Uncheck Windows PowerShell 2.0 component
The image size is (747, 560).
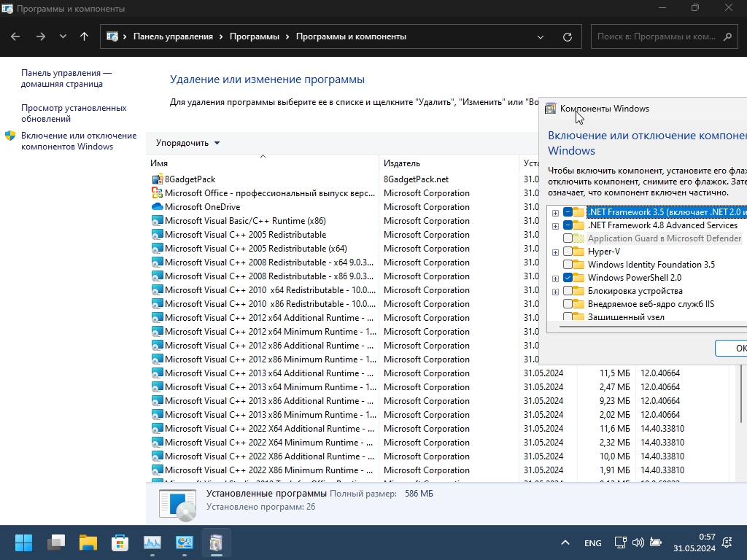(568, 278)
